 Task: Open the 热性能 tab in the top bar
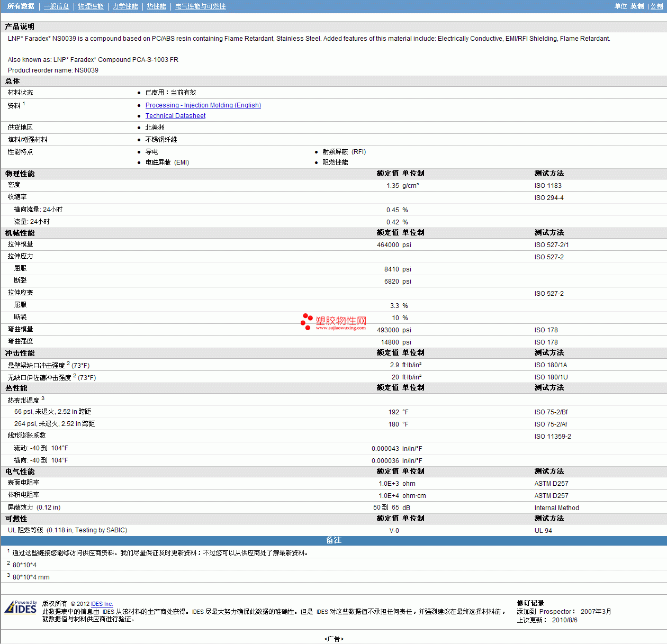coord(157,6)
